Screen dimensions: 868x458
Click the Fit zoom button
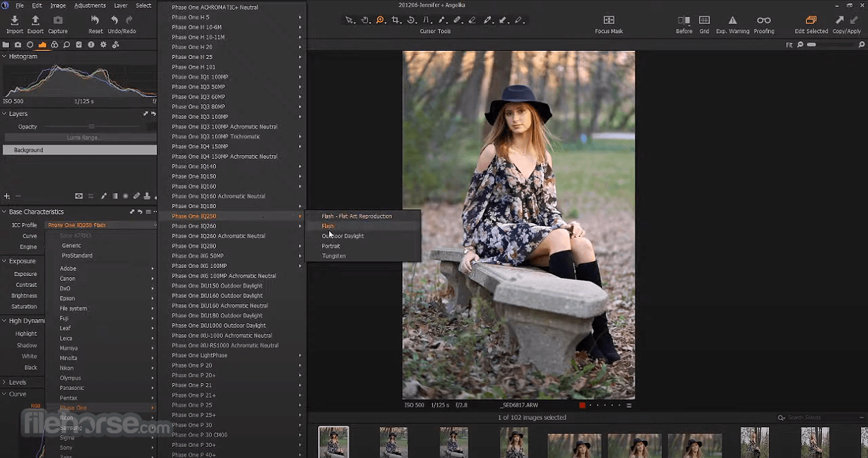pyautogui.click(x=790, y=45)
